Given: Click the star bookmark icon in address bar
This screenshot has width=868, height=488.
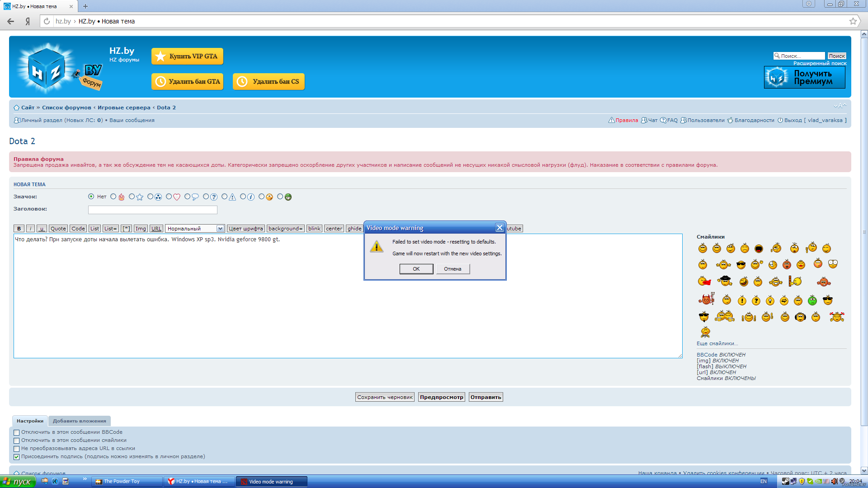Looking at the screenshot, I should tap(853, 21).
